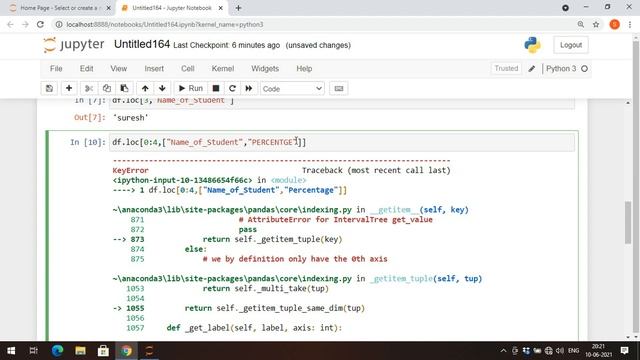Open the Windows notification center
Screen dimensions: 640x360
pos(624,351)
